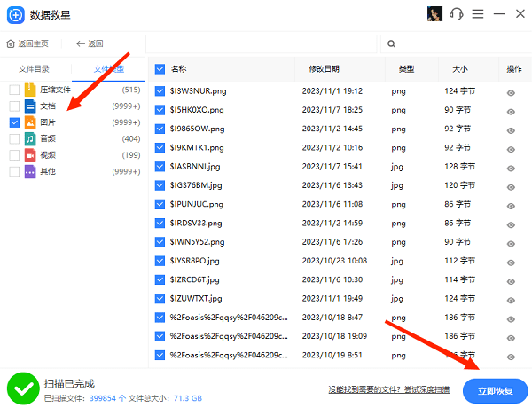Preview $IRDSV33.png with eye icon

click(511, 225)
